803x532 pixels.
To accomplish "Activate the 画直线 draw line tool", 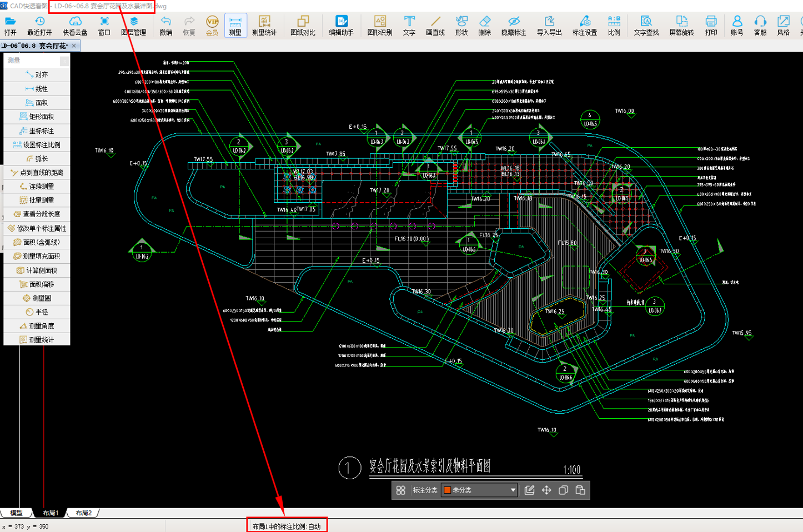I will [x=435, y=26].
